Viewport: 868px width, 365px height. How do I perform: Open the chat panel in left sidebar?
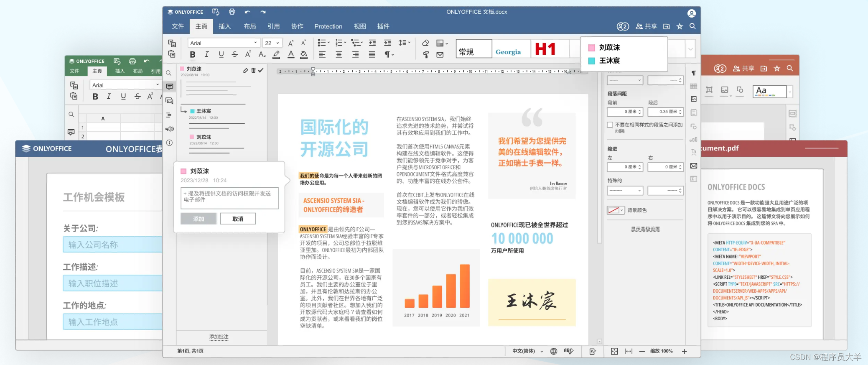pos(169,101)
